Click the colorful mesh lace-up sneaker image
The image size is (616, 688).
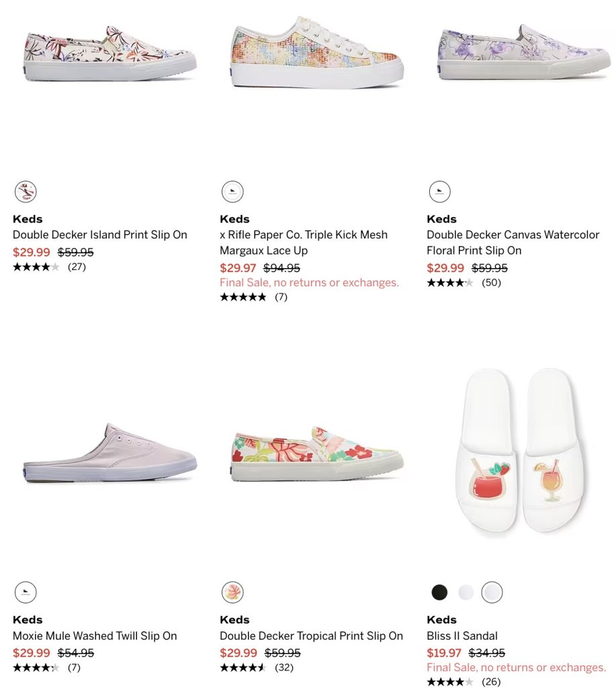pyautogui.click(x=317, y=52)
